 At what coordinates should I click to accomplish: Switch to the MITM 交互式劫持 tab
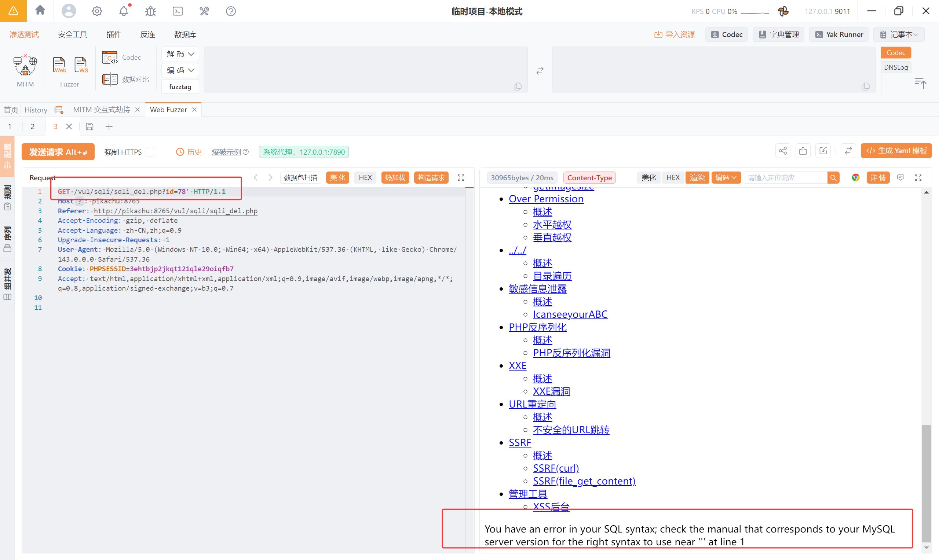coord(101,110)
